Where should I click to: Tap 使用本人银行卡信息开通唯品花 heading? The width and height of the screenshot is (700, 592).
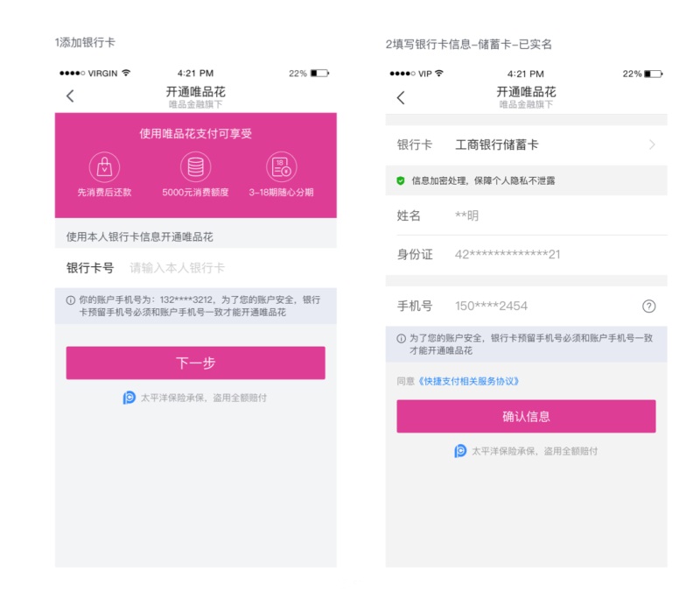pyautogui.click(x=140, y=236)
